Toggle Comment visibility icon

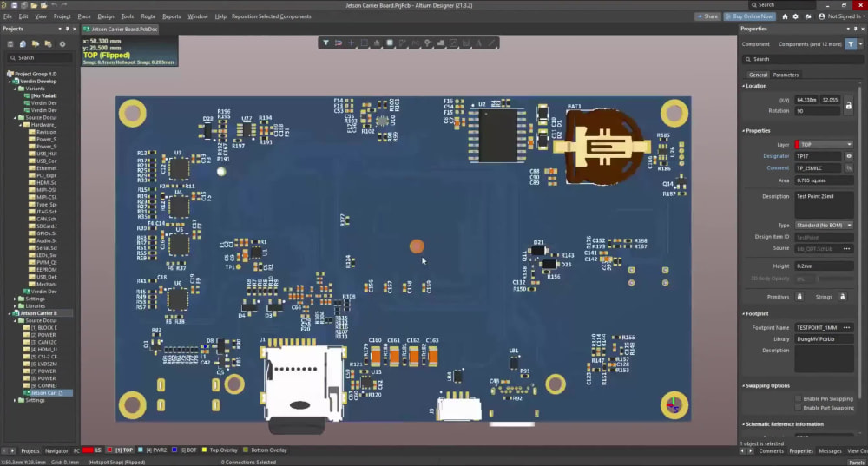point(848,167)
